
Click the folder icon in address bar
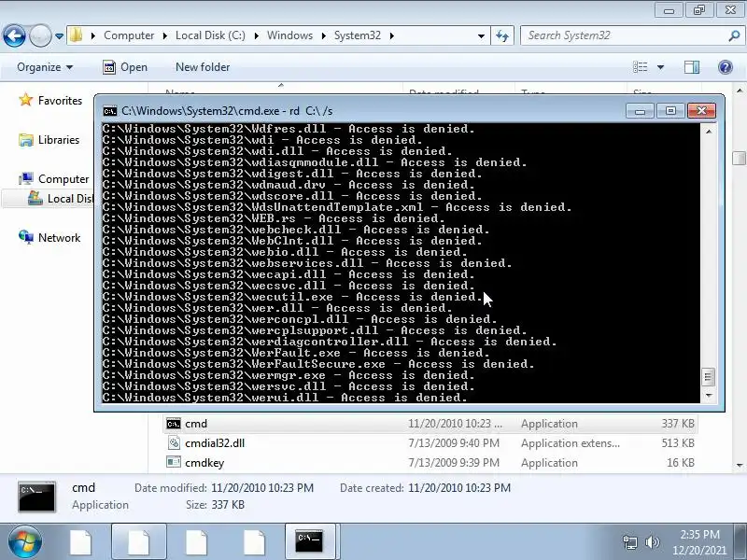pyautogui.click(x=76, y=35)
